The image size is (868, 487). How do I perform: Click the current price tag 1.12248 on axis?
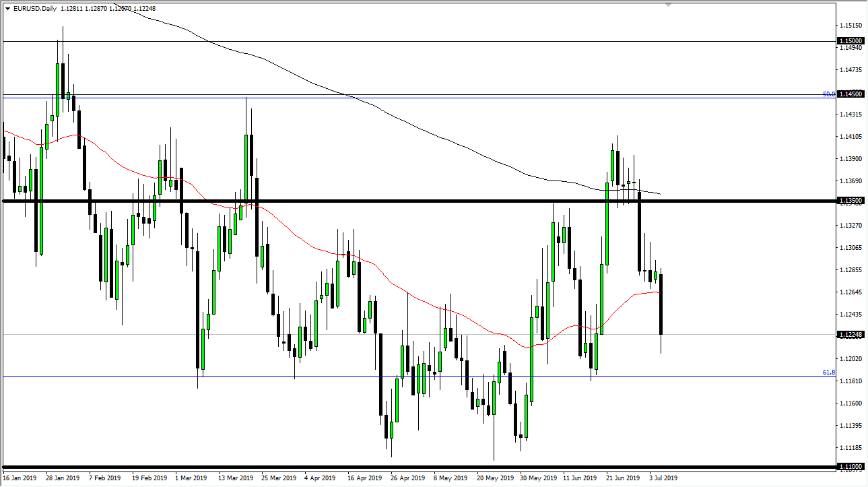tap(850, 334)
